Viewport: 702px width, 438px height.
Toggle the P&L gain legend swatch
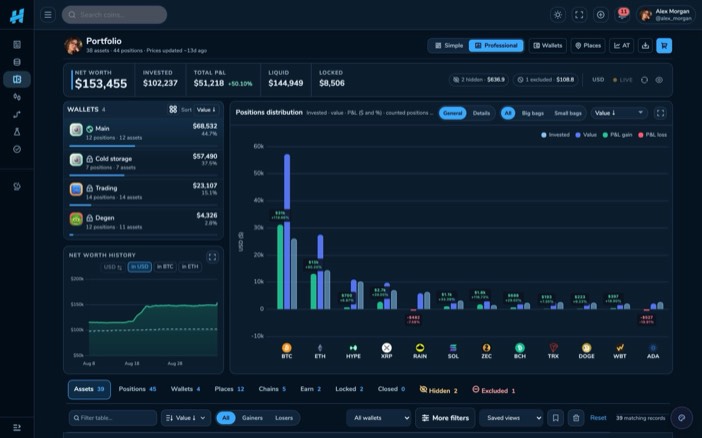pos(605,135)
